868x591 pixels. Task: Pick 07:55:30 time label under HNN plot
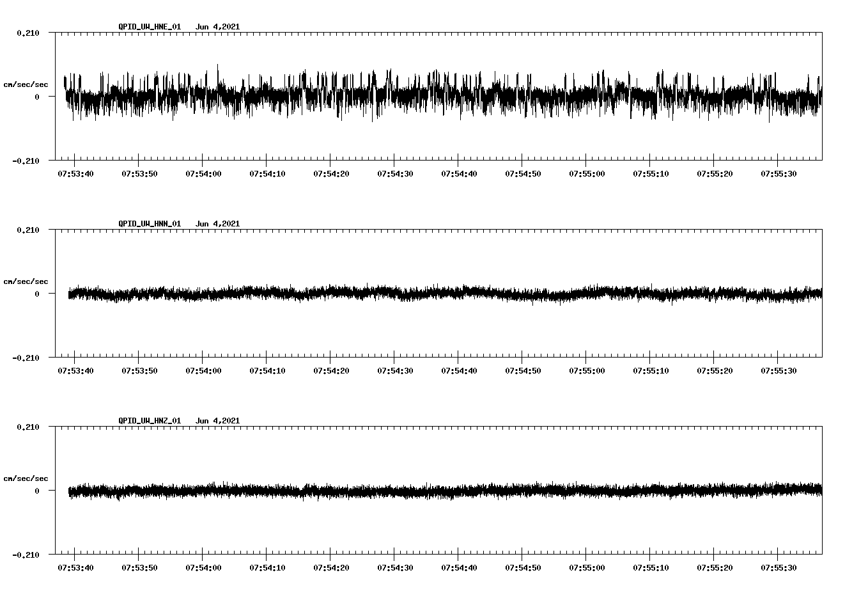click(779, 371)
